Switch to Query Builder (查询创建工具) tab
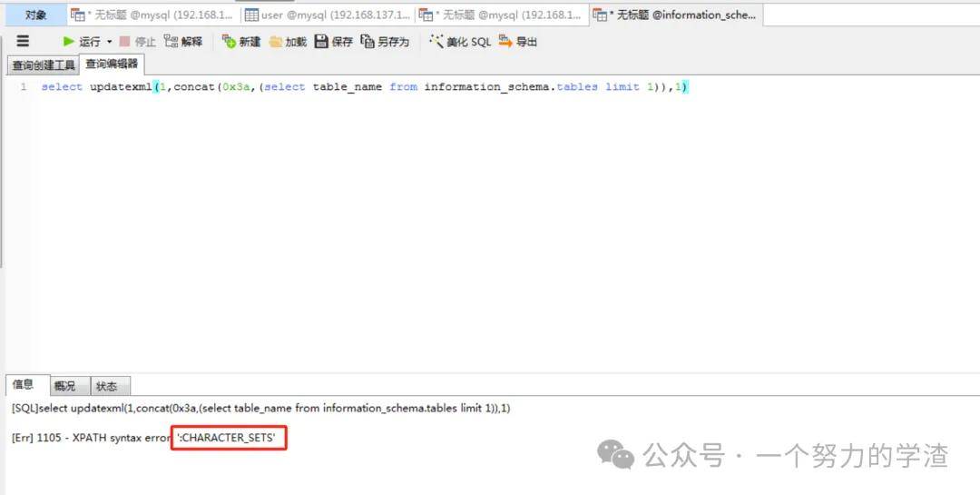 (x=44, y=65)
